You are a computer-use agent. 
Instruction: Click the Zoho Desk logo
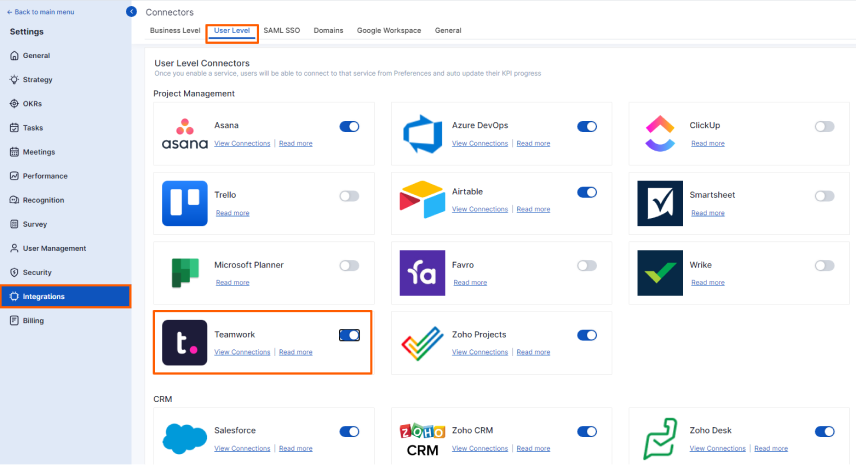point(660,438)
